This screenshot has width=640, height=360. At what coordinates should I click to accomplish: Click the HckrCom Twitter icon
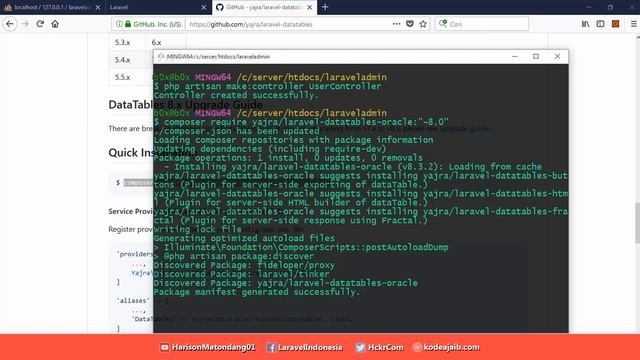point(360,347)
